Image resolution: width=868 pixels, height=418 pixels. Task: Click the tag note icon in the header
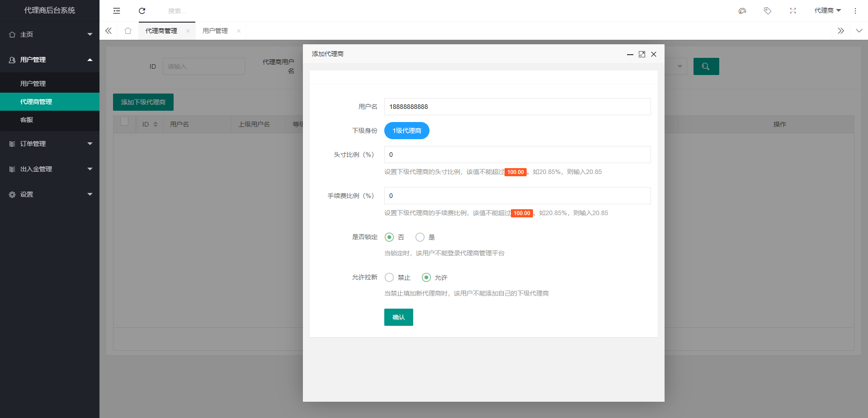[768, 11]
